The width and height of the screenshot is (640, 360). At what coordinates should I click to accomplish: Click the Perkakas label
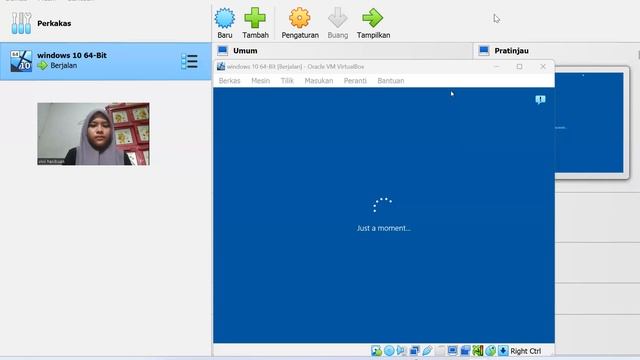(x=54, y=23)
